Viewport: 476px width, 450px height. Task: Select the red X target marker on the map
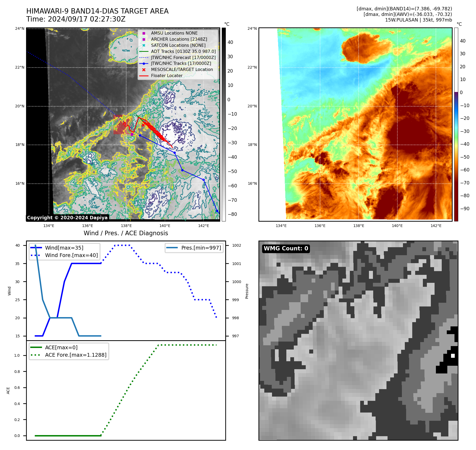click(x=143, y=125)
